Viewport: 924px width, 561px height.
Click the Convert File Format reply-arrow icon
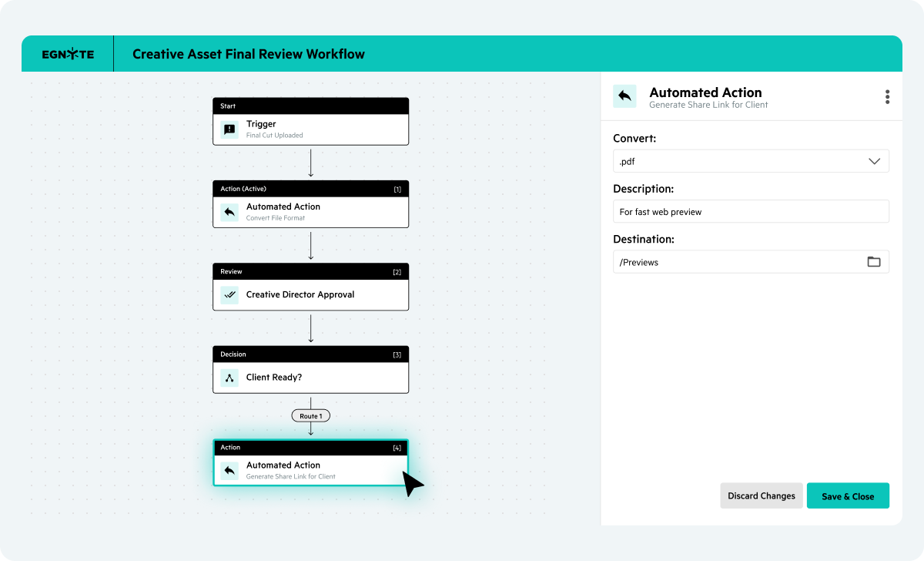pyautogui.click(x=229, y=212)
